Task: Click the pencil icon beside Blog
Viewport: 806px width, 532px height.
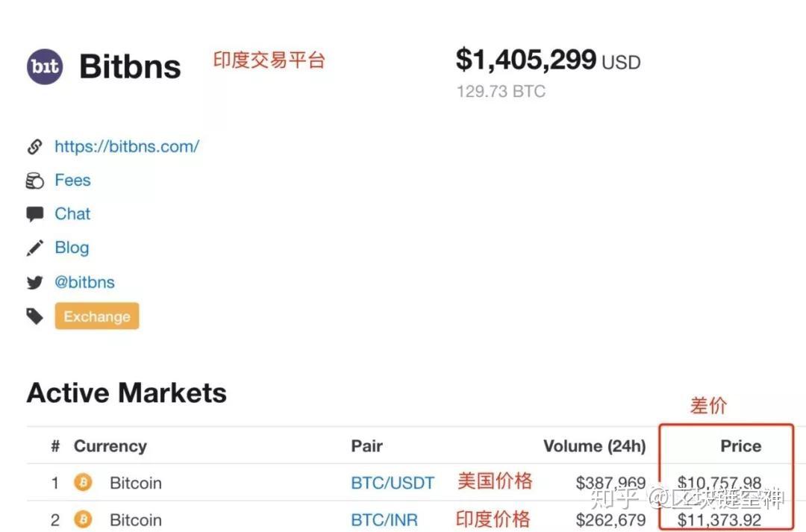Action: pos(34,248)
